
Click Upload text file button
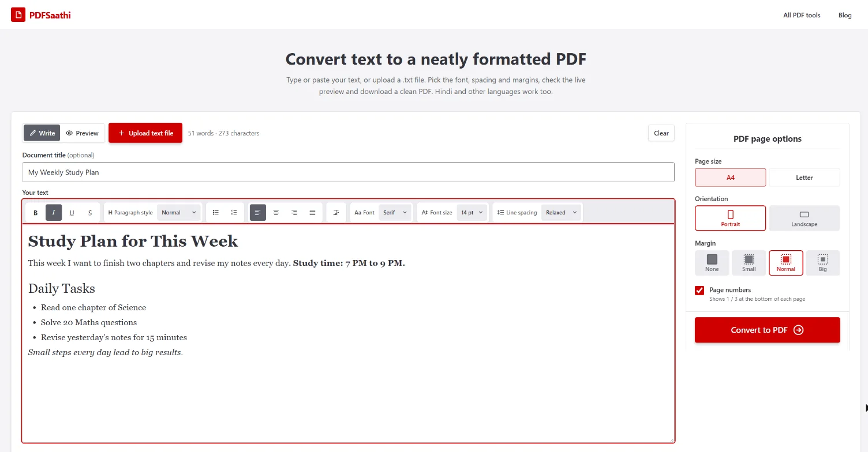click(x=145, y=133)
